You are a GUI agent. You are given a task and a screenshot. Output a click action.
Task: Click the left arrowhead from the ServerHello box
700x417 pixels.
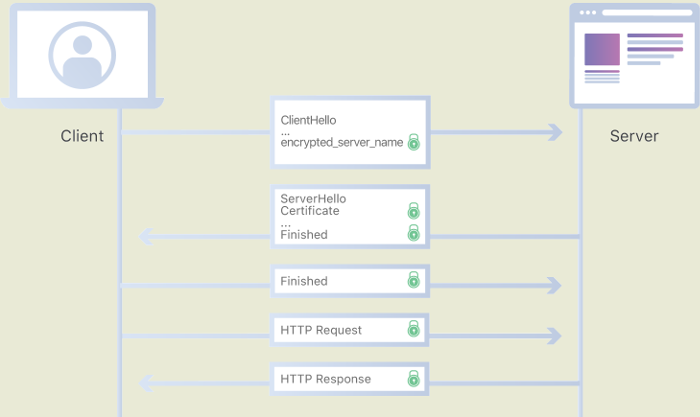pyautogui.click(x=146, y=236)
